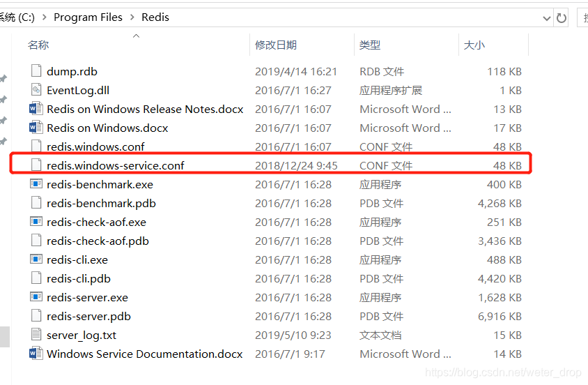Click the 应用程序扩展 type cell
The height and width of the screenshot is (385, 588).
391,90
